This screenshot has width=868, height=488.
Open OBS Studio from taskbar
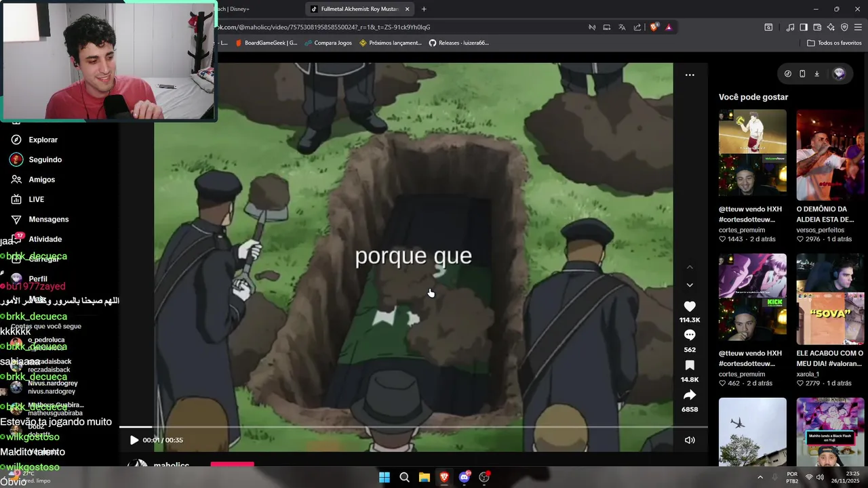pyautogui.click(x=484, y=477)
